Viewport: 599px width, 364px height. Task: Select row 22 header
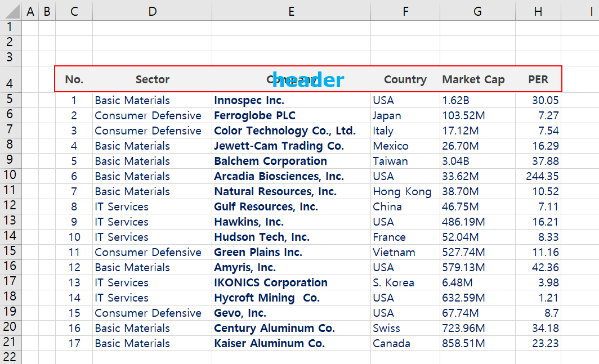(x=10, y=357)
